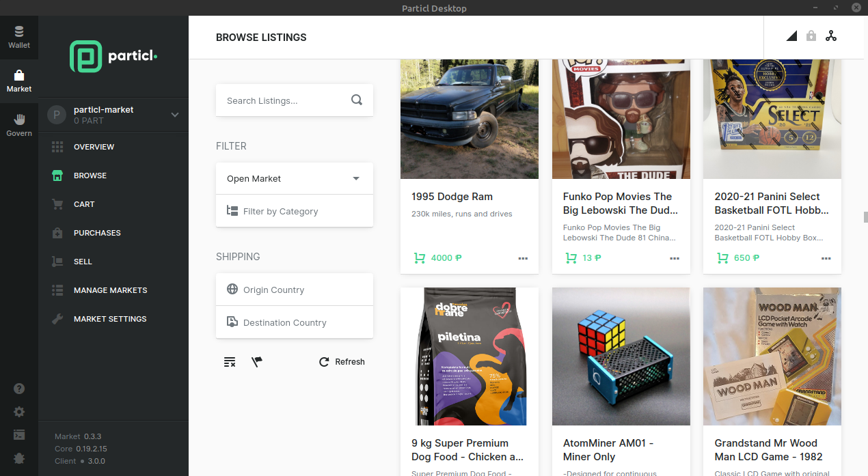The width and height of the screenshot is (868, 476).
Task: Click the 'Core 0.19.2.15' version text
Action: pyautogui.click(x=81, y=449)
